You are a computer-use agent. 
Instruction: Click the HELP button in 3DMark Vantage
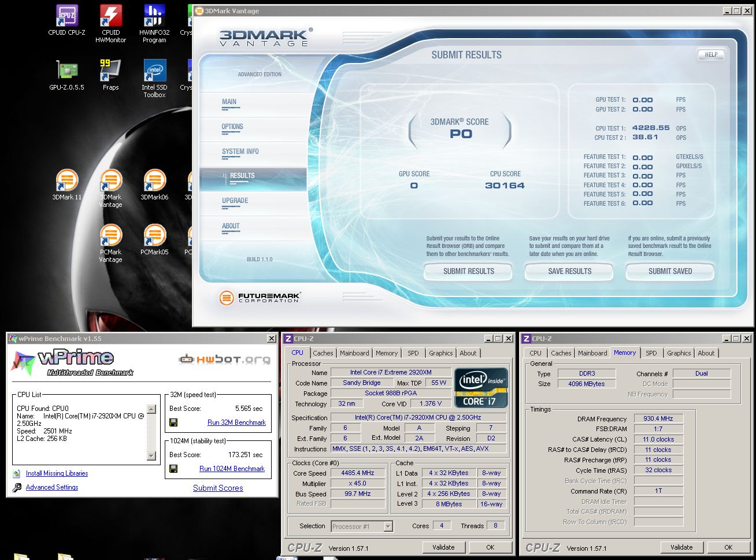pos(711,55)
